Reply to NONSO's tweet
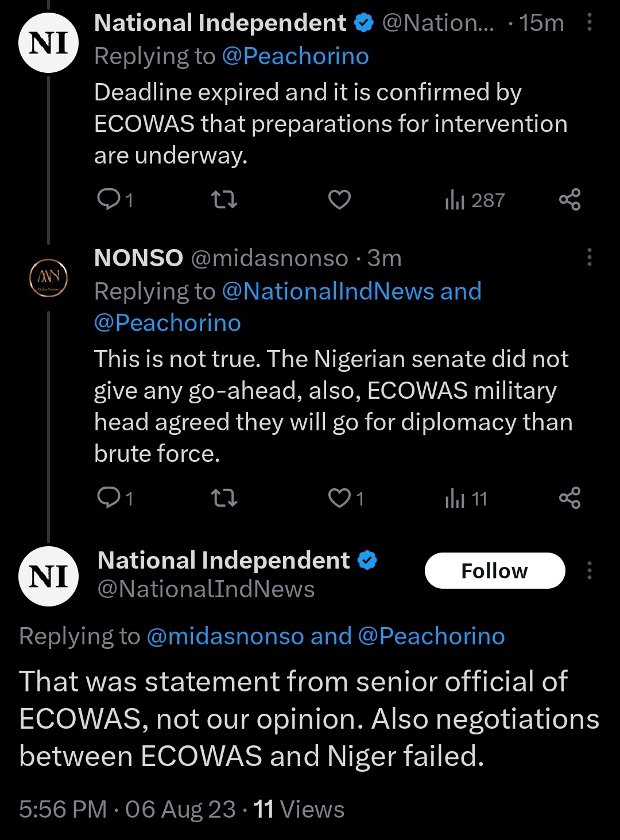Image resolution: width=620 pixels, height=840 pixels. (x=109, y=498)
